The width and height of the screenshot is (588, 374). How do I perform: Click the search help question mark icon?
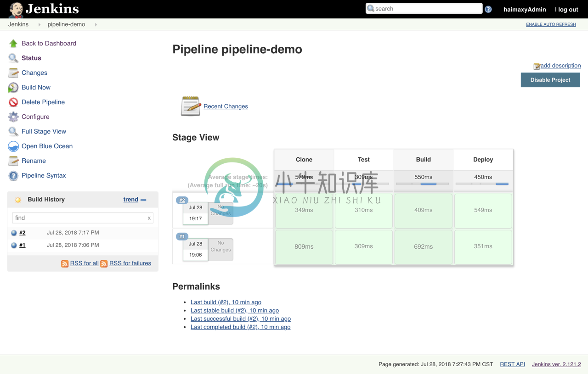pyautogui.click(x=488, y=9)
